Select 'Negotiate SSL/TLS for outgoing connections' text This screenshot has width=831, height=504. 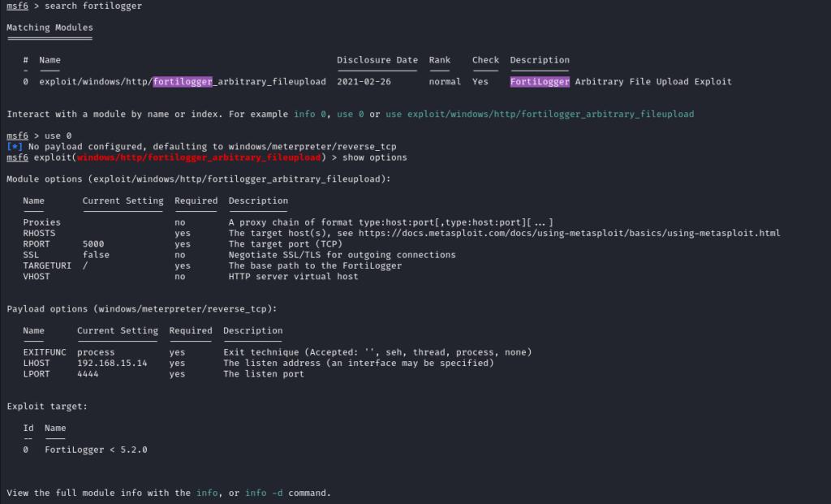[342, 255]
